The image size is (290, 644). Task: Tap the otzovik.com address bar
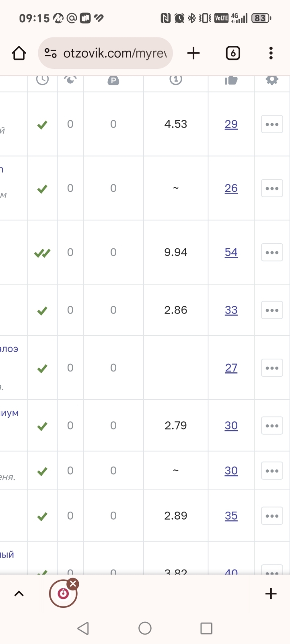(x=115, y=53)
